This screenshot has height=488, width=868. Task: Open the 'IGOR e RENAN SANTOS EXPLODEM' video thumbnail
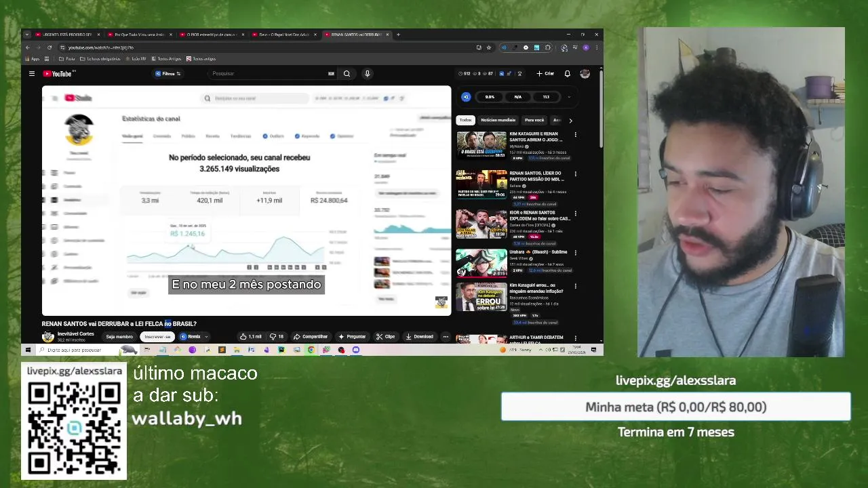[481, 224]
